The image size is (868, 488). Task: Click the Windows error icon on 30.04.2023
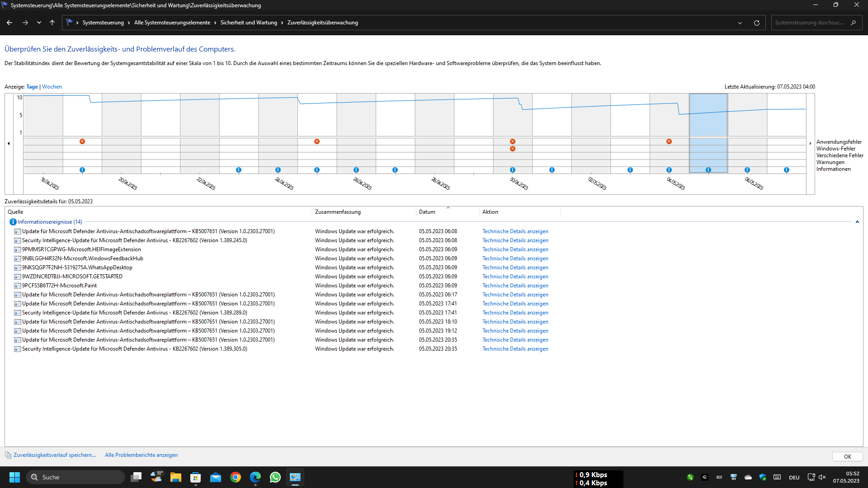tap(513, 149)
